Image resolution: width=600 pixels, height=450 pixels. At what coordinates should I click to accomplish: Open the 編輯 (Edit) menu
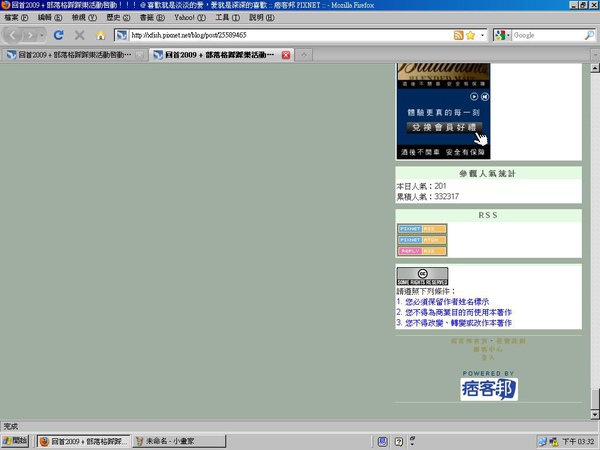(50, 18)
